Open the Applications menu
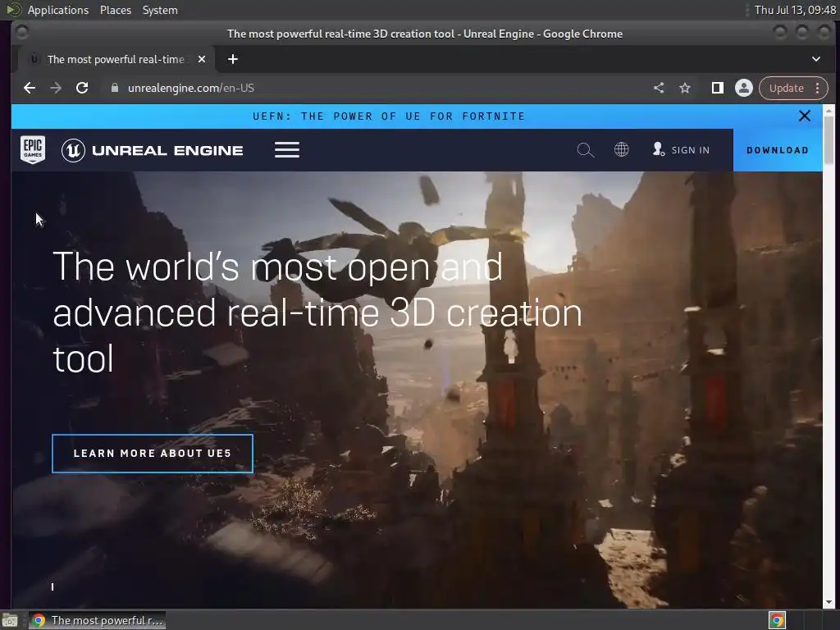 (x=58, y=10)
